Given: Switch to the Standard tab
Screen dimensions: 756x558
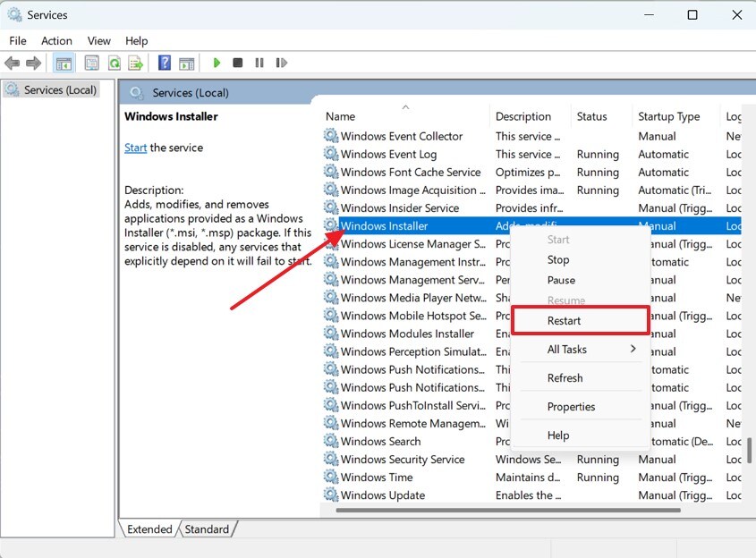Looking at the screenshot, I should [x=207, y=529].
